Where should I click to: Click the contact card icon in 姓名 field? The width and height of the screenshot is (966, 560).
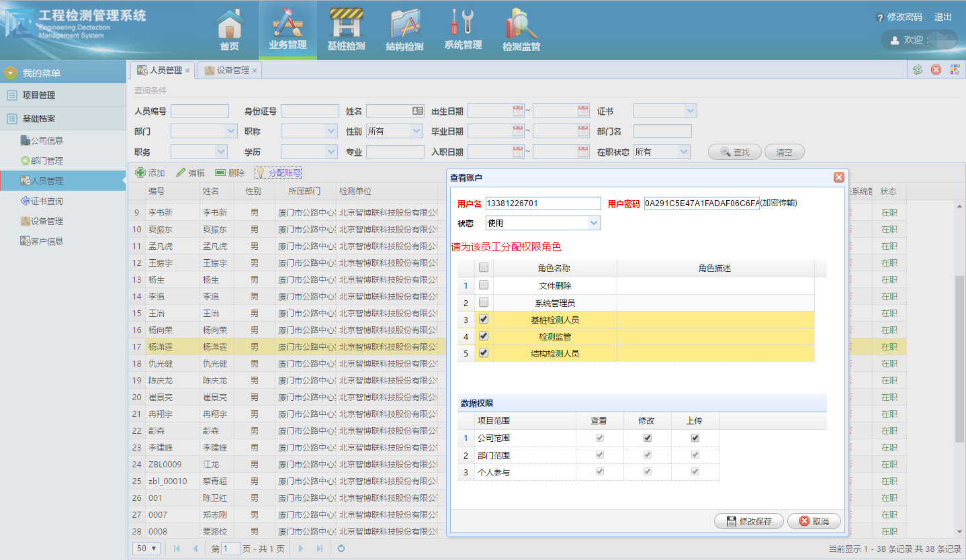pos(417,111)
